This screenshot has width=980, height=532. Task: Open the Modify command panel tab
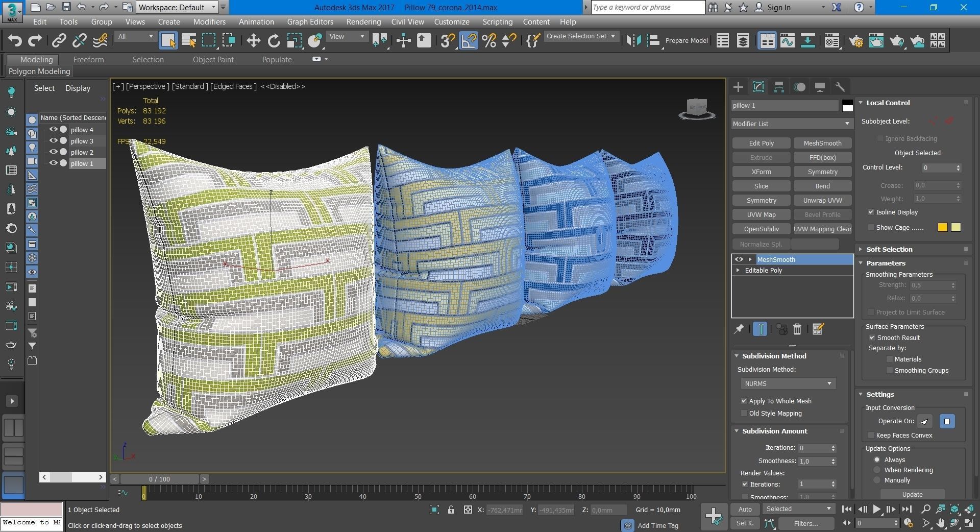pos(758,87)
